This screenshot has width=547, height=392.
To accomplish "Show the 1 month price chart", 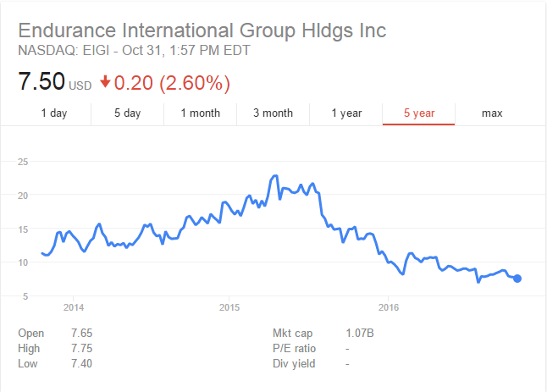I will [x=201, y=113].
